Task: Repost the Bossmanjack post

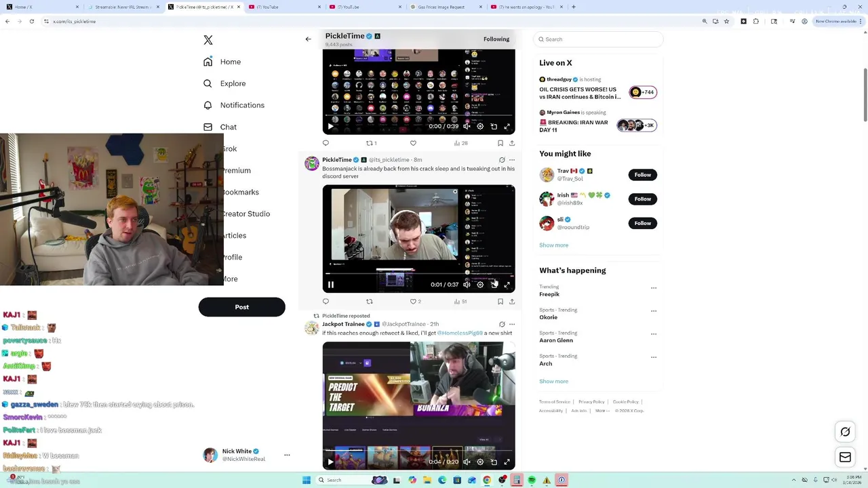Action: point(370,302)
